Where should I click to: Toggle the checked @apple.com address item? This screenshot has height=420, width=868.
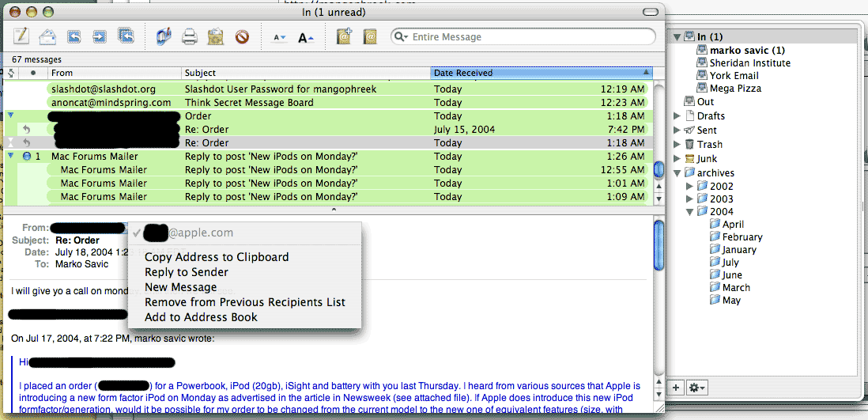[x=244, y=233]
